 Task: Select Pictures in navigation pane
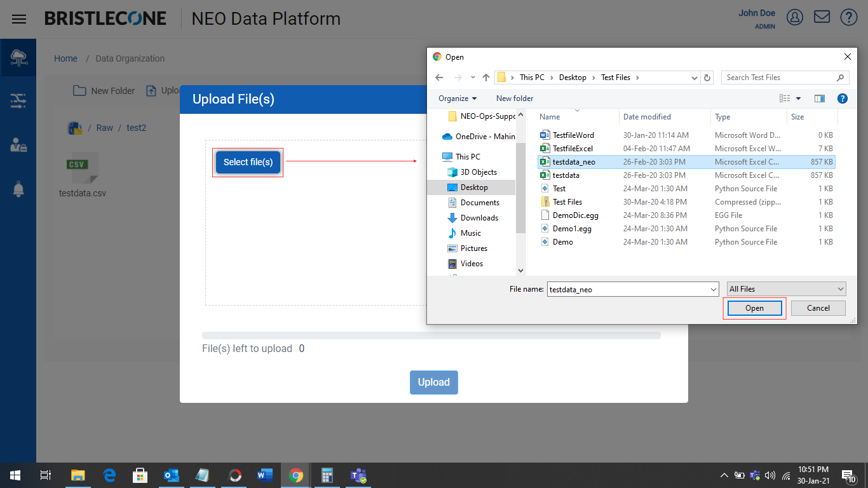pos(467,248)
